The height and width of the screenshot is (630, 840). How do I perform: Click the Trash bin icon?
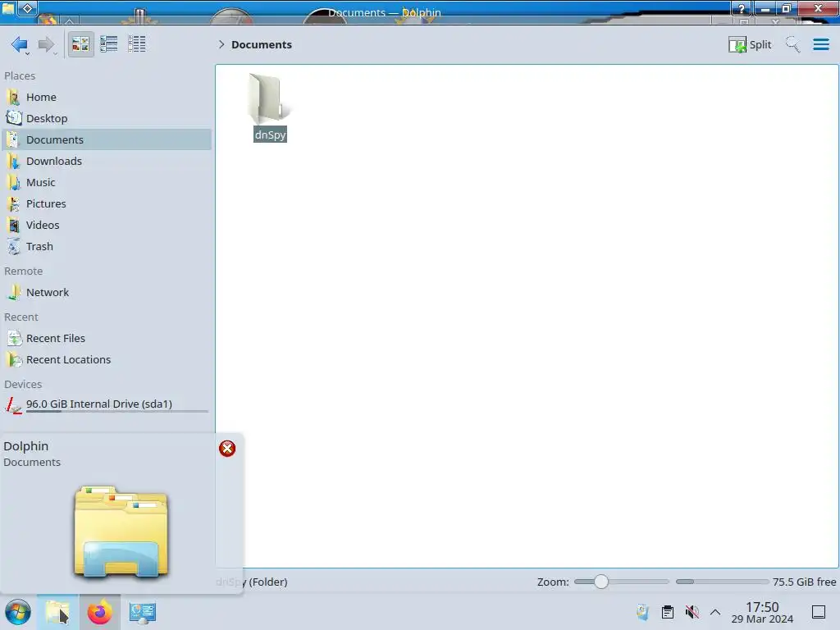(x=13, y=246)
